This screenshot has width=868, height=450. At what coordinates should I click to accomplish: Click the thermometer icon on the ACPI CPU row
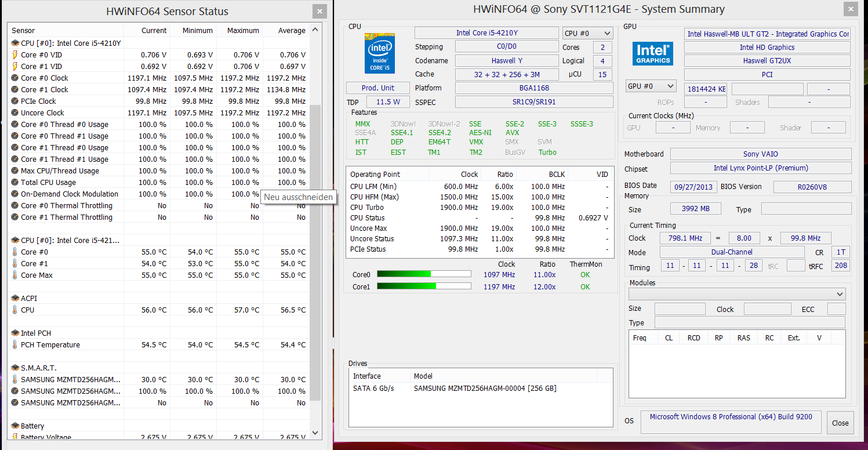point(15,310)
